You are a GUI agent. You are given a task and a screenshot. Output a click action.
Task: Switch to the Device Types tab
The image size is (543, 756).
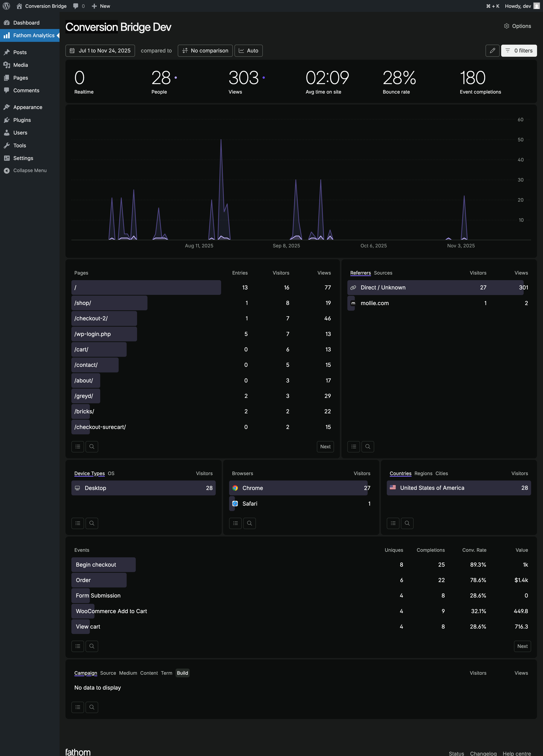point(89,473)
